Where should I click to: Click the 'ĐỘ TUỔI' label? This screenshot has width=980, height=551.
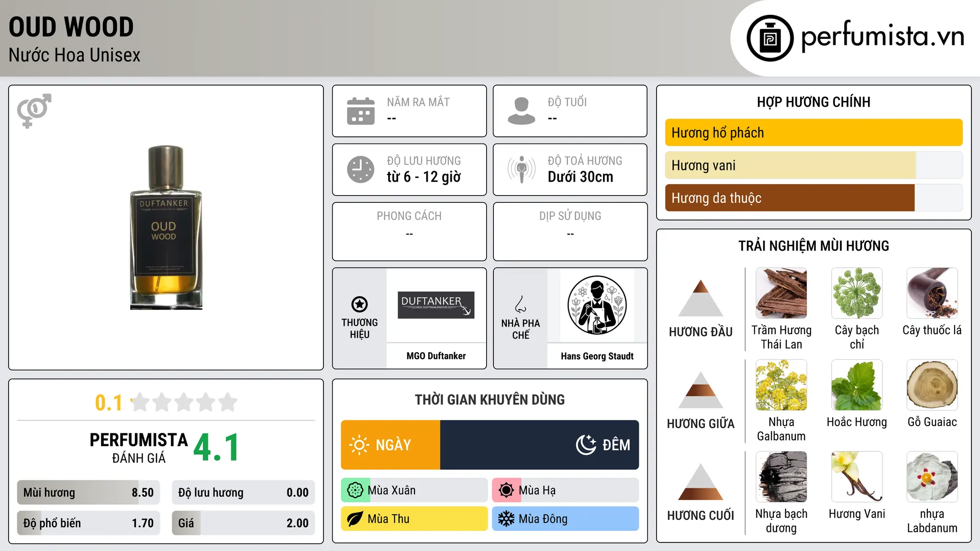pyautogui.click(x=567, y=102)
